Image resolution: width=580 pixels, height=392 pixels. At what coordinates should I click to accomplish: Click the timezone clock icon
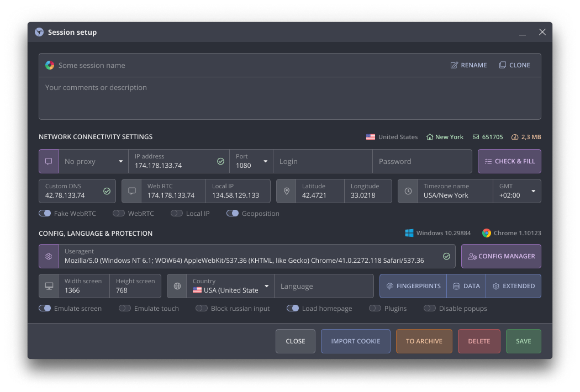click(x=408, y=191)
